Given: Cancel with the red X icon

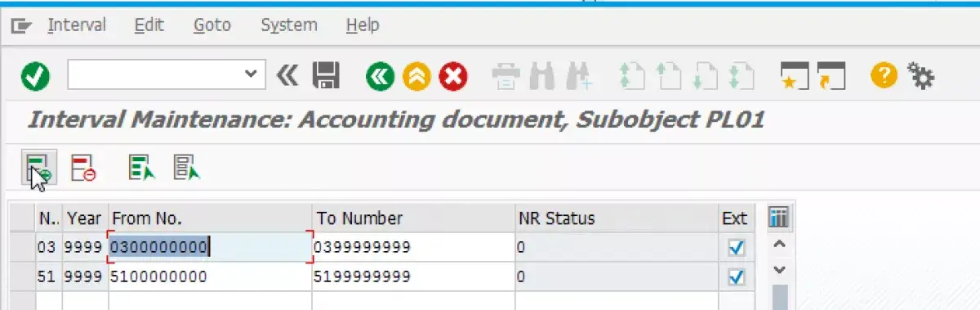Looking at the screenshot, I should point(452,77).
